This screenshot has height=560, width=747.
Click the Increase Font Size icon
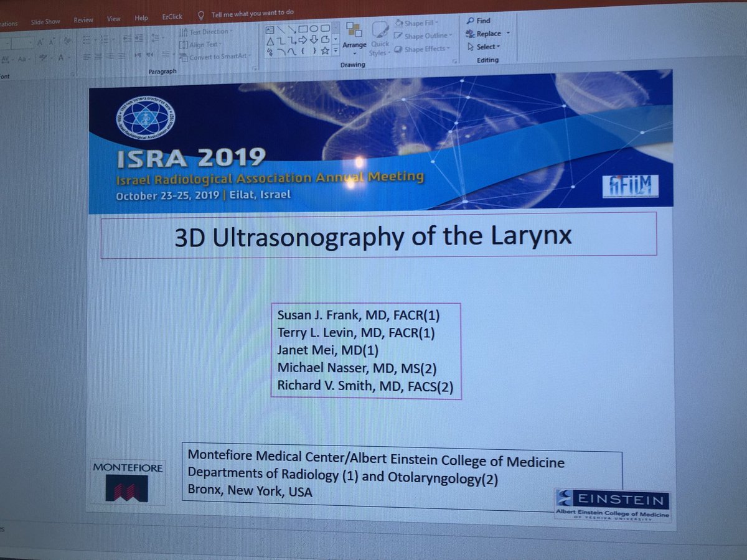click(x=40, y=43)
